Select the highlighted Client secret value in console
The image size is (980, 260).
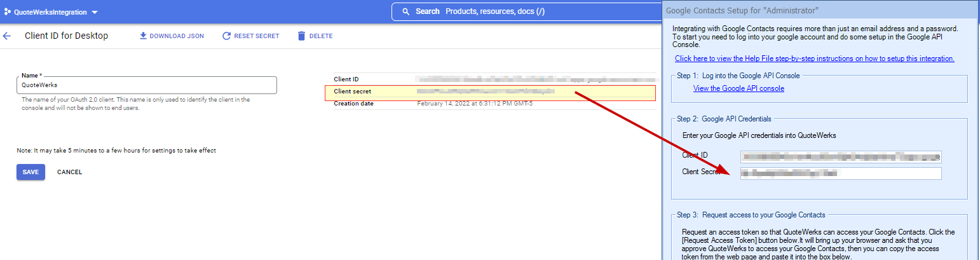pyautogui.click(x=486, y=92)
